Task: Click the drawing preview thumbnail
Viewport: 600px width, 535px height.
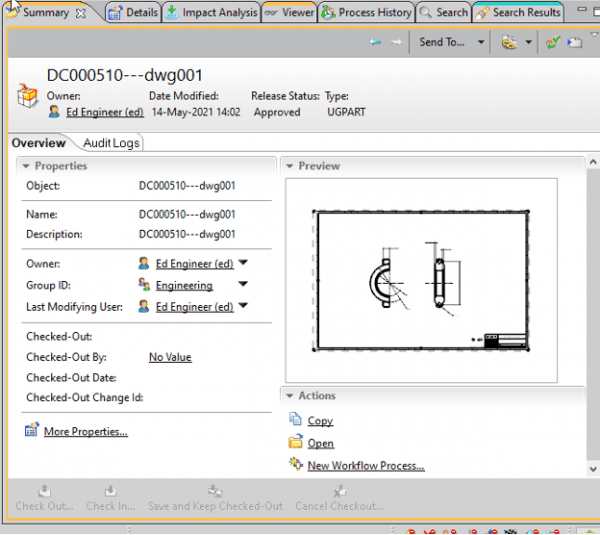Action: (x=420, y=280)
